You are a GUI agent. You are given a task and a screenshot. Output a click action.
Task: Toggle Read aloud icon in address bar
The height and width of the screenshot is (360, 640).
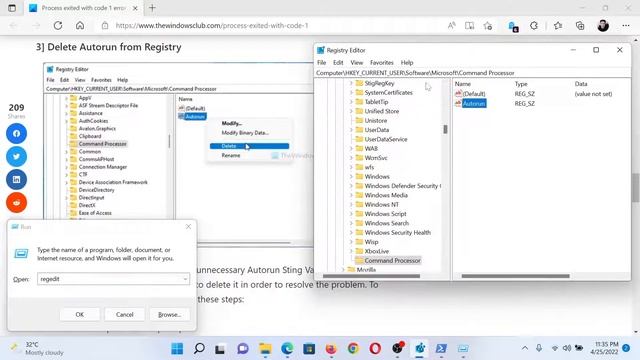point(451,25)
